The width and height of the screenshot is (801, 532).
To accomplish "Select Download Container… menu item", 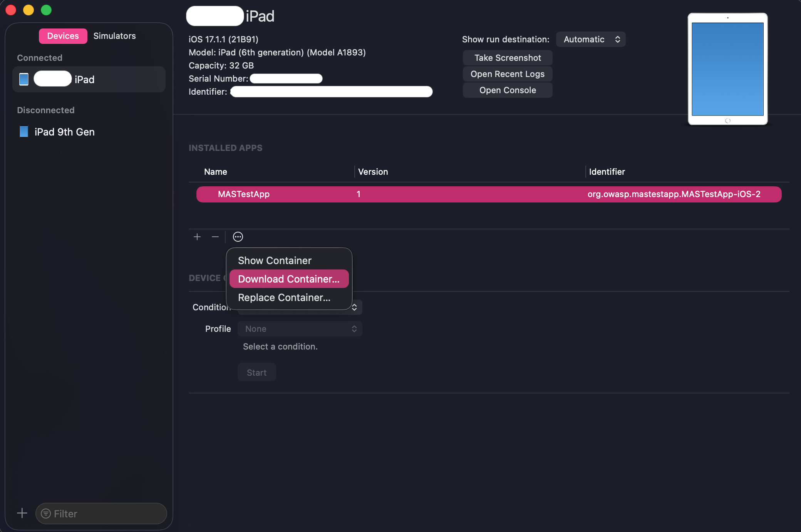I will [289, 279].
